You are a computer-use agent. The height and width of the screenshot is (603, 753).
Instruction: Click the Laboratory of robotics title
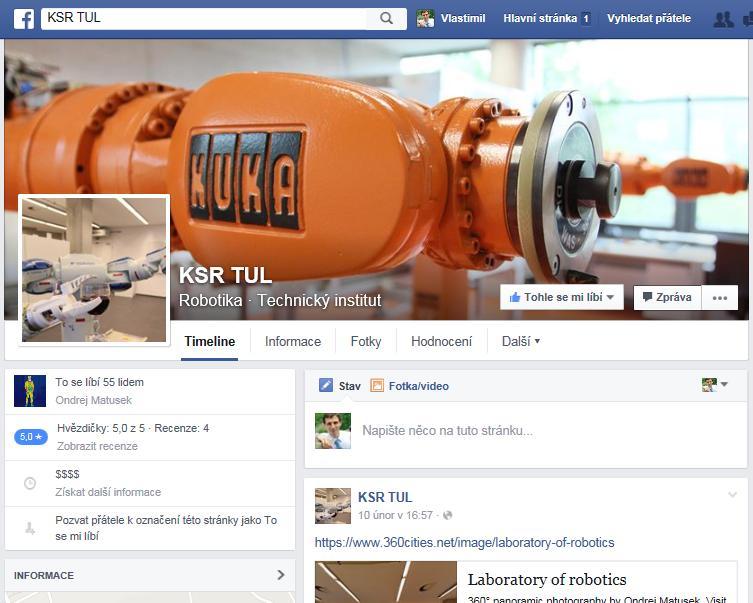coord(547,579)
